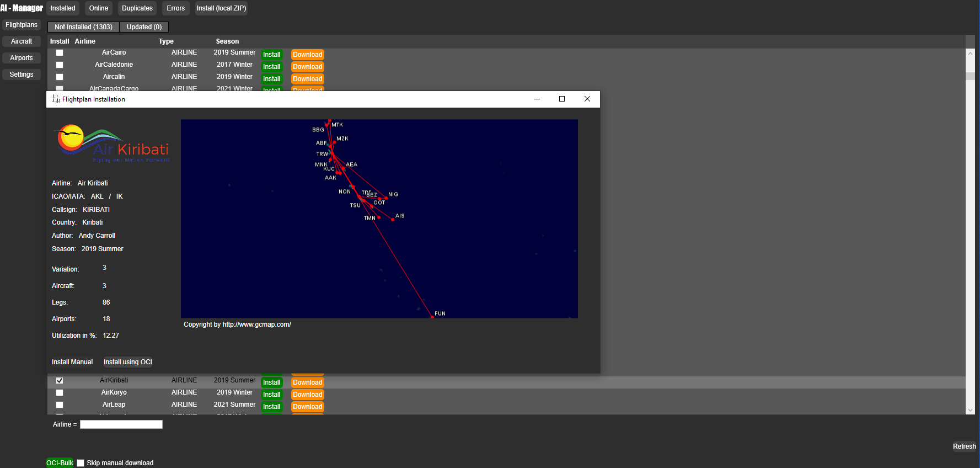Focus the Airline filter input field
Screen dimensions: 980x468
(x=121, y=424)
